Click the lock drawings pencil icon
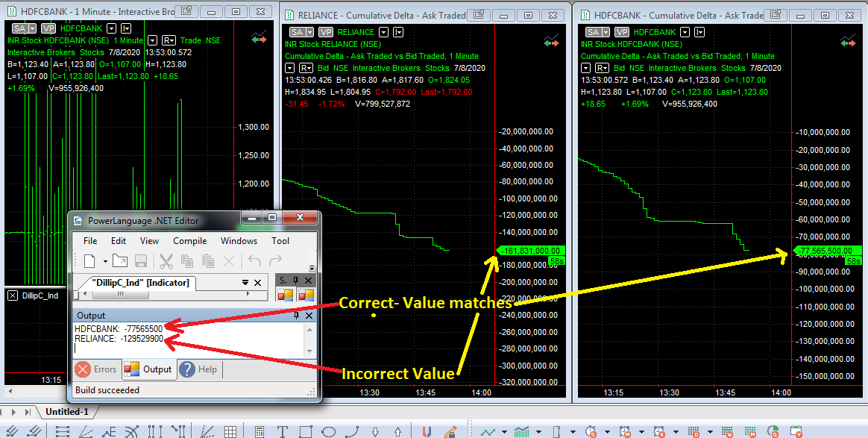 pyautogui.click(x=450, y=431)
